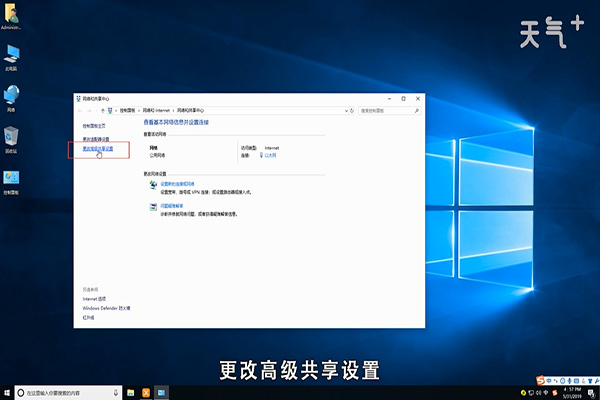Open the orange app pinned on taskbar

(x=146, y=393)
